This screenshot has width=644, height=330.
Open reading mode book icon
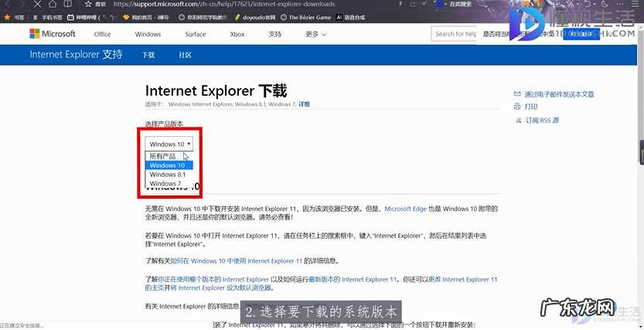67,4
